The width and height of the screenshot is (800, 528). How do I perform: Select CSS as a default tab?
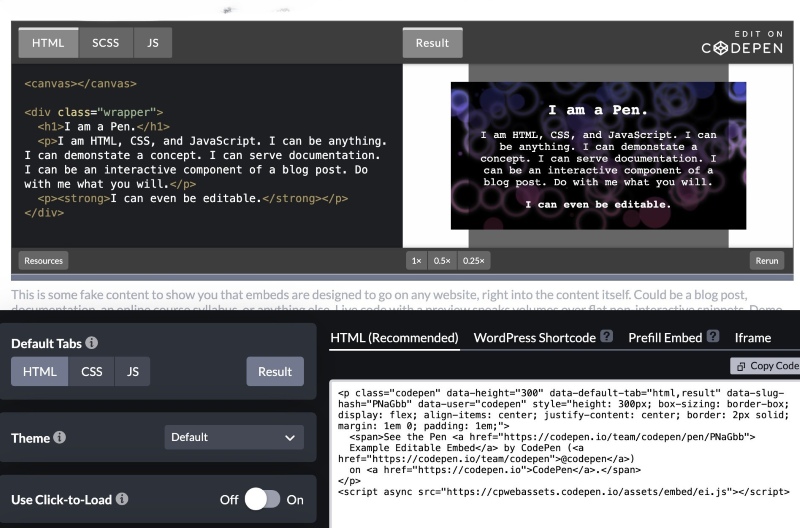[92, 371]
